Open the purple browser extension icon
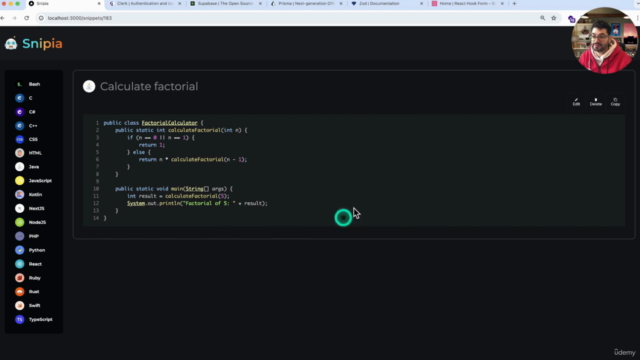The width and height of the screenshot is (640, 360). click(571, 19)
